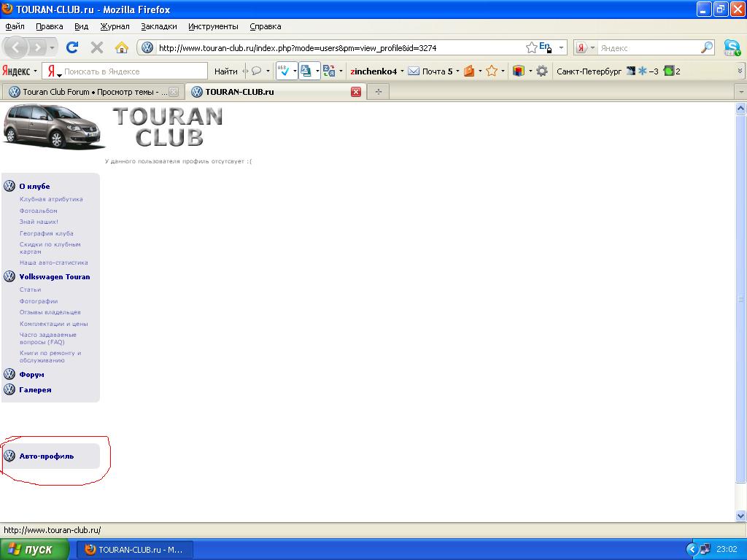This screenshot has width=747, height=560.
Task: Open the Комплектации и цены link
Action: pos(54,324)
